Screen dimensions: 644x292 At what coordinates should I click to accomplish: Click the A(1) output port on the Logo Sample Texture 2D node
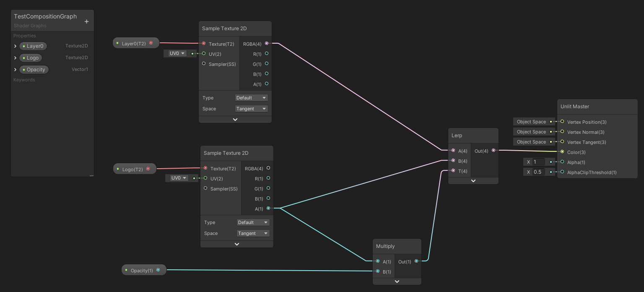(x=268, y=208)
